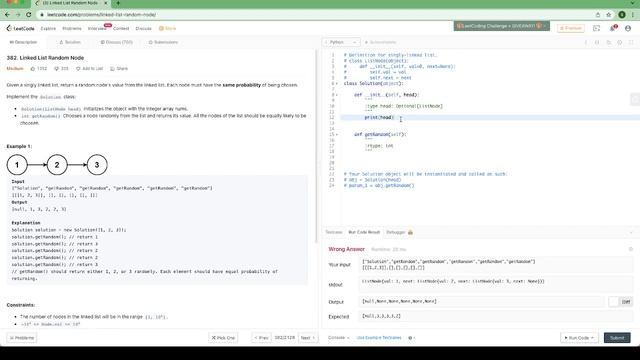Click the browser profile avatar
Screen dimensions: 640x360
[x=622, y=14]
